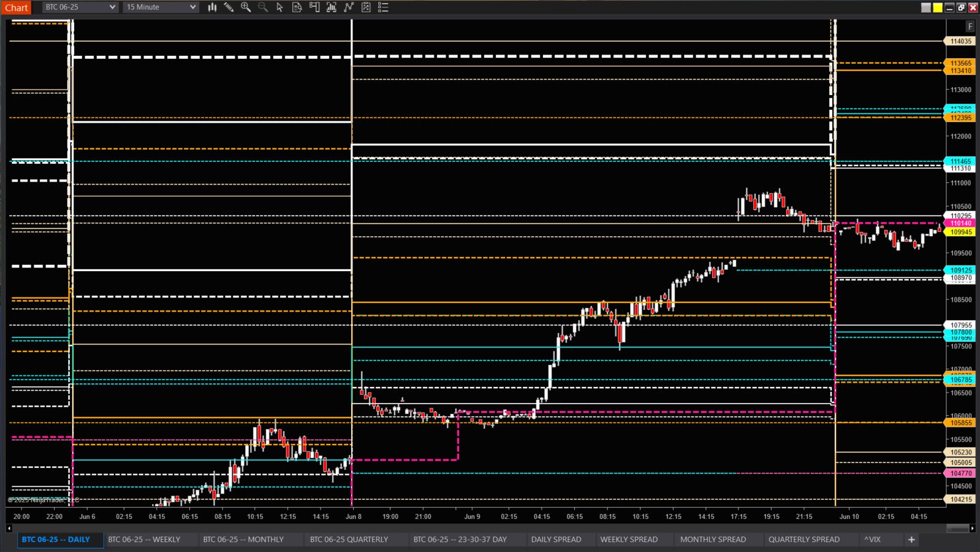Image resolution: width=980 pixels, height=552 pixels.
Task: Click the magenta 104770 price marker
Action: (960, 473)
